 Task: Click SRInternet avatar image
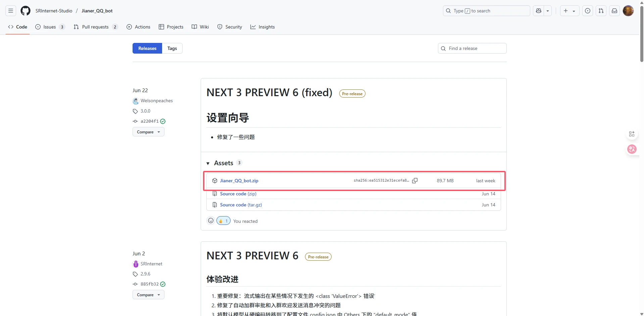136,264
